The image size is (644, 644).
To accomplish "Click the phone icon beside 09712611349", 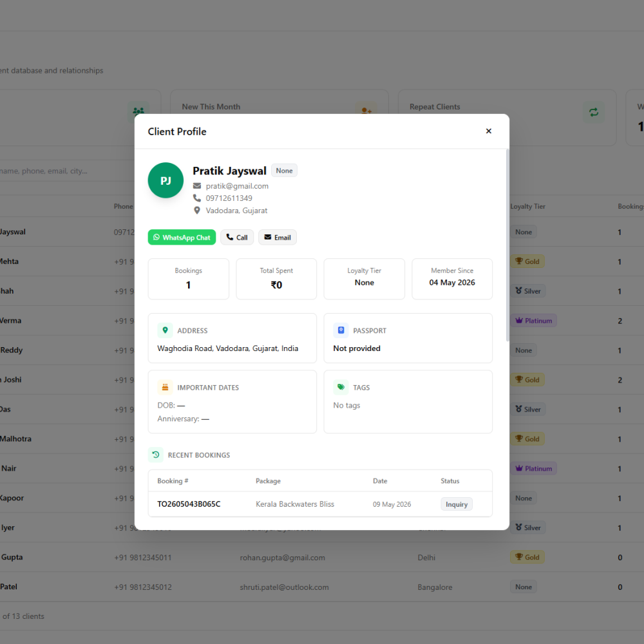I will tap(197, 198).
